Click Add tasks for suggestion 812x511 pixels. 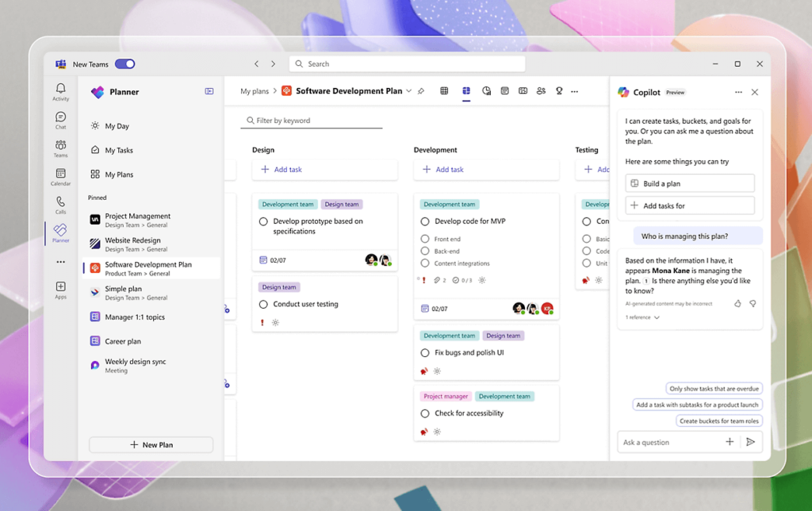690,206
